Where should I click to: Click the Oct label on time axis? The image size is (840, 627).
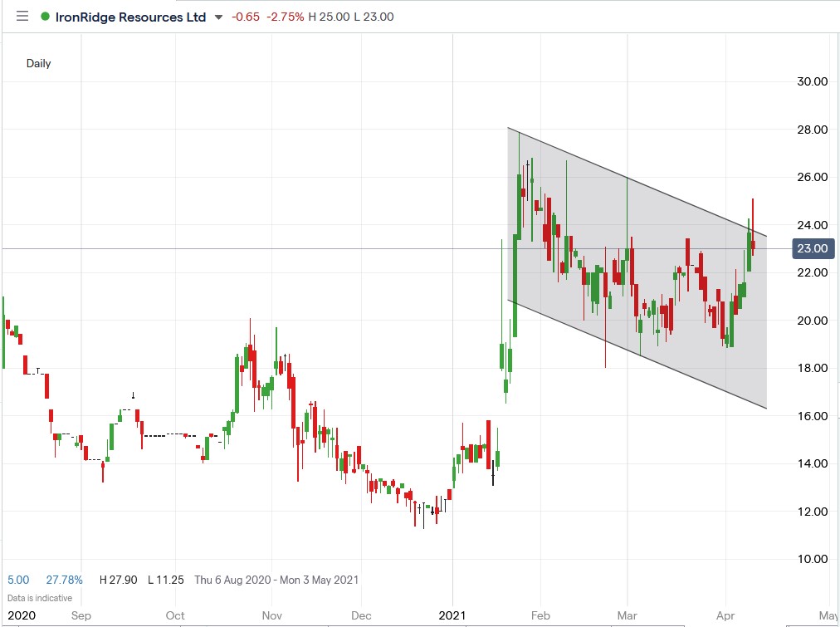click(x=175, y=615)
